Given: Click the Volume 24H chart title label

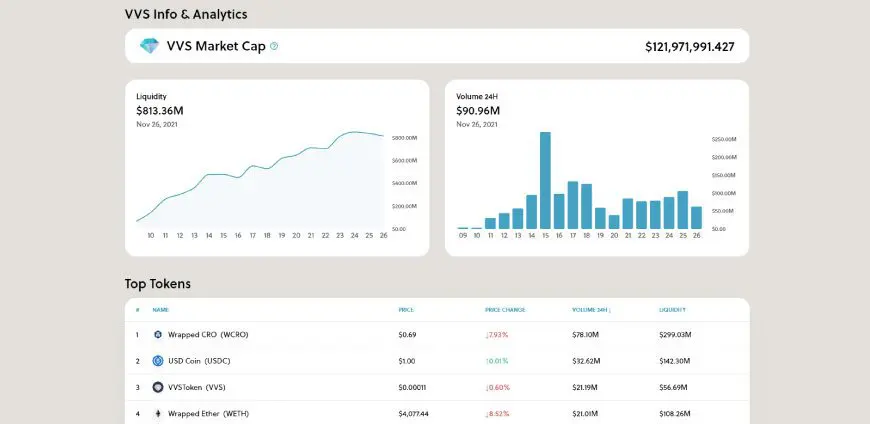Looking at the screenshot, I should [x=477, y=97].
